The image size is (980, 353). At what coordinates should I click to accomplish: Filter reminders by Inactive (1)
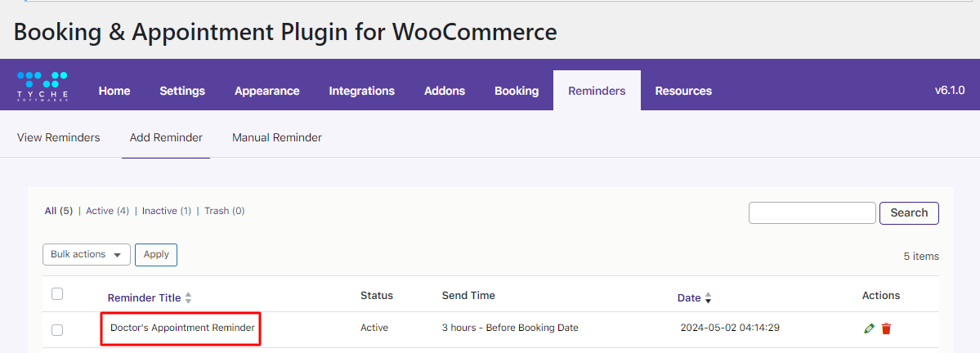[167, 211]
